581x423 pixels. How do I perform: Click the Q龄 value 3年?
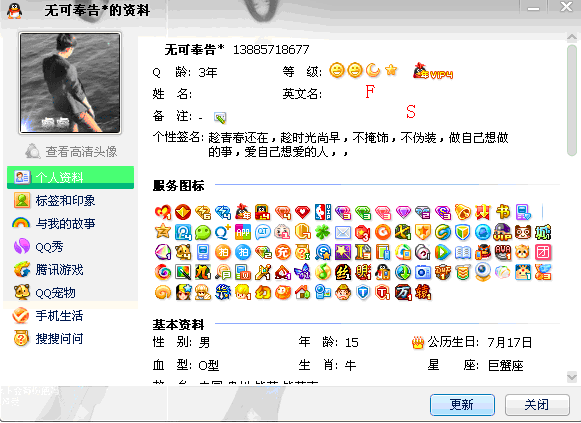pyautogui.click(x=208, y=72)
